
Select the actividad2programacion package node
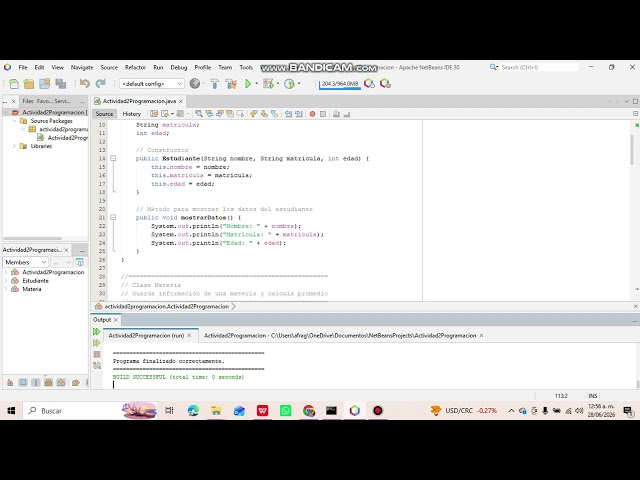pos(63,129)
